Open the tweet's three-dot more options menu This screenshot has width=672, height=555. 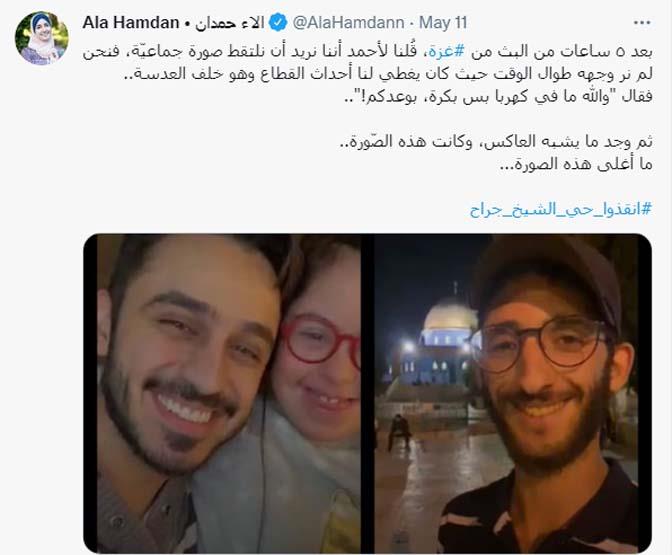click(x=642, y=23)
